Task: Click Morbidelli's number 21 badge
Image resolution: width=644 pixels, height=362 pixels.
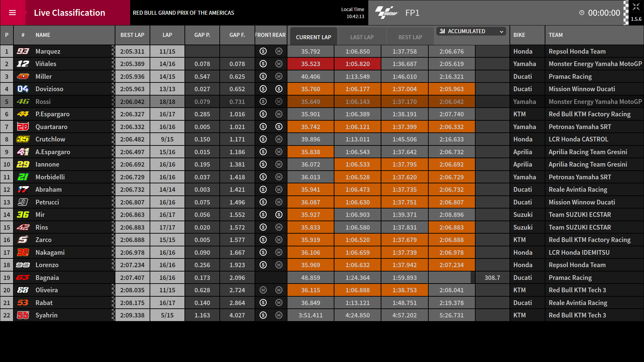Action: [x=23, y=177]
